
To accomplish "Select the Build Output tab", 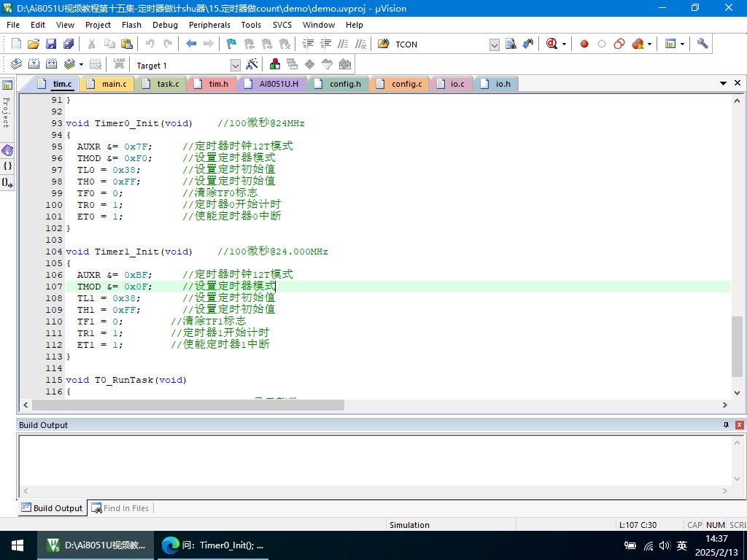I will click(52, 508).
